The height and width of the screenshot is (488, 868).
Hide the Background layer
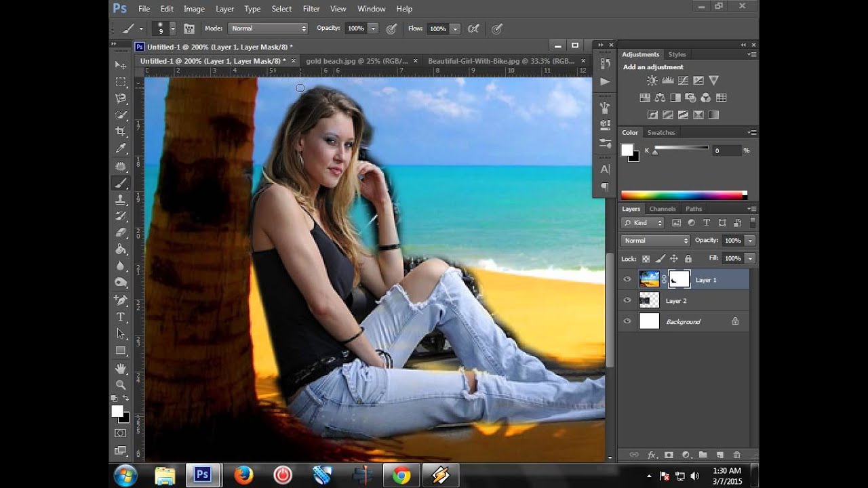click(627, 321)
